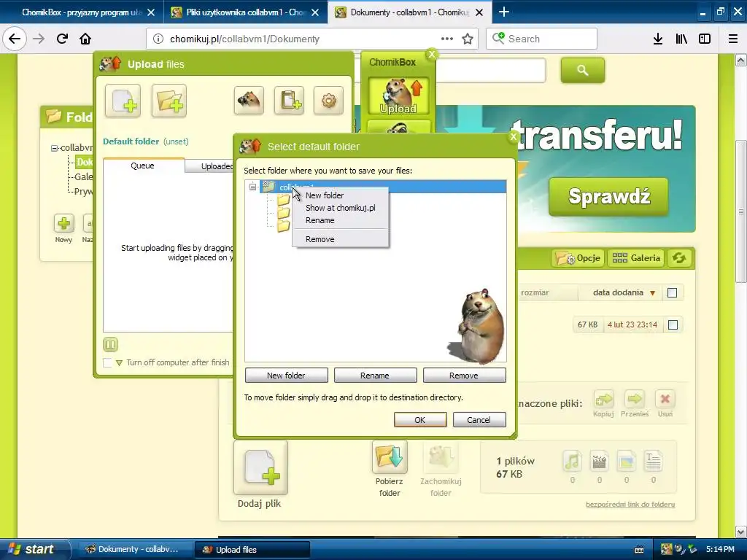Switch to Upload files taskbar item
Image resolution: width=747 pixels, height=560 pixels.
252,549
